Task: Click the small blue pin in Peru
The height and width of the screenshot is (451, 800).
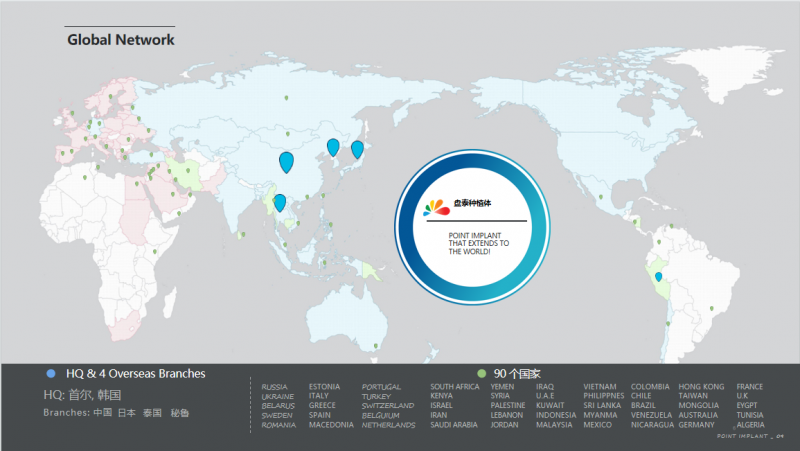Action: click(x=658, y=276)
